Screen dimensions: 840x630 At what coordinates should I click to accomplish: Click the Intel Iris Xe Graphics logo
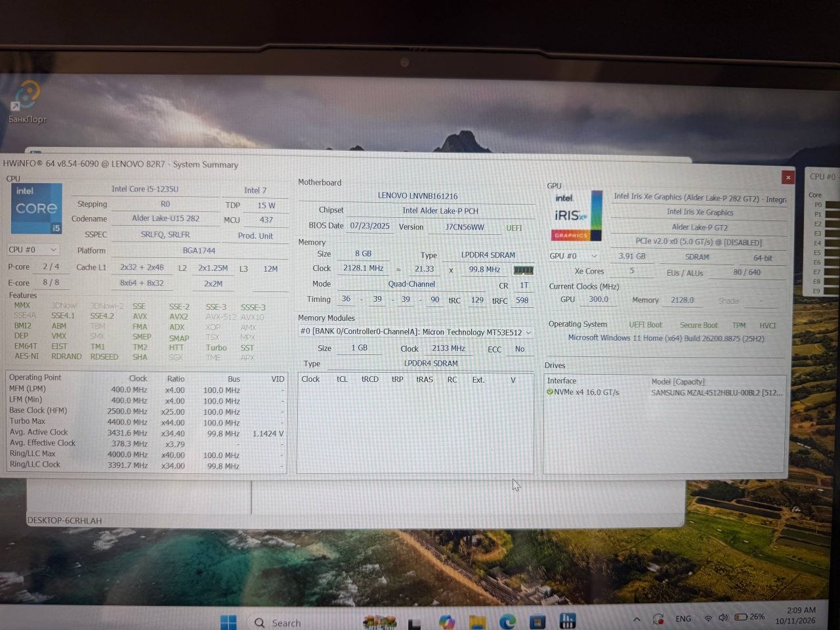(x=577, y=215)
